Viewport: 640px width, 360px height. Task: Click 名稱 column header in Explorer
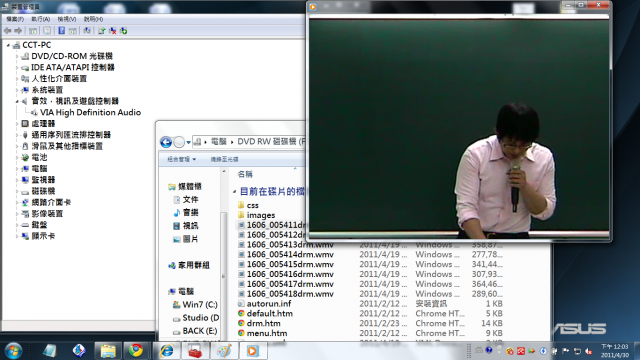tap(245, 174)
